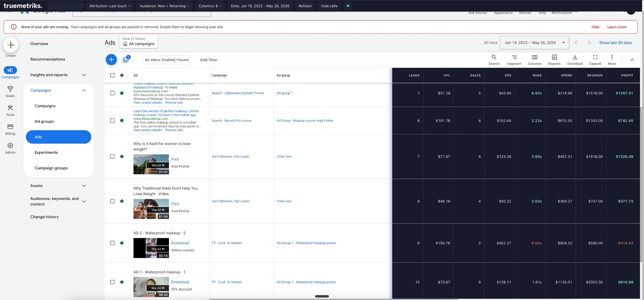Open the Admin gear icon

coord(10,145)
